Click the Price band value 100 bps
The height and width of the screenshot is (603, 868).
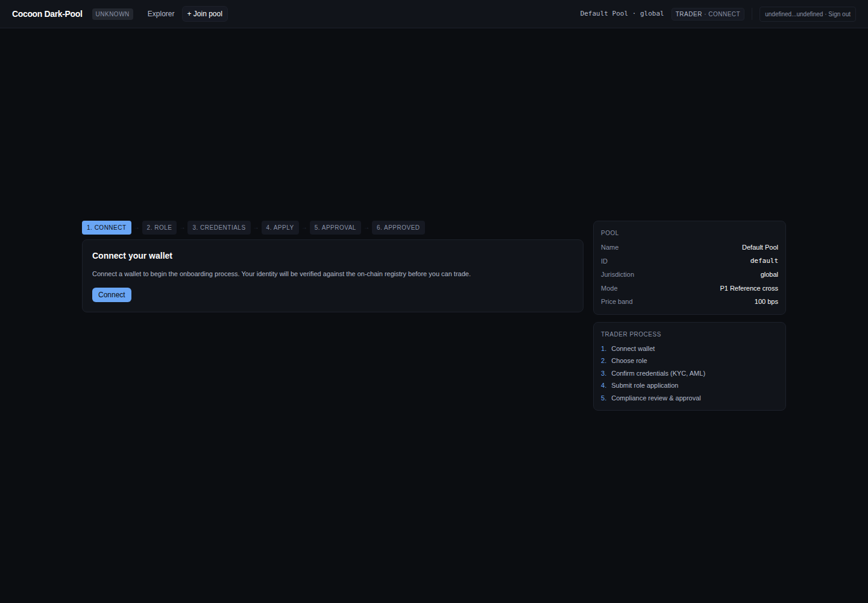point(766,301)
